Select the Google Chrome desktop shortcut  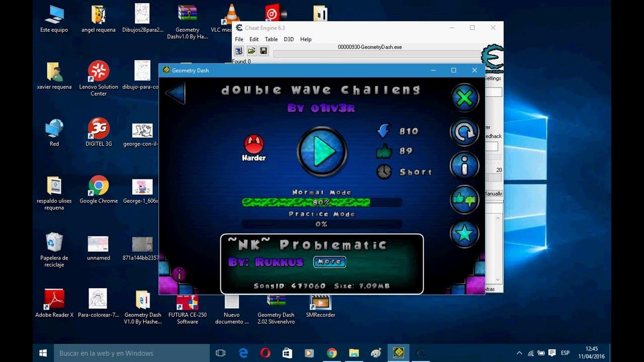(99, 190)
